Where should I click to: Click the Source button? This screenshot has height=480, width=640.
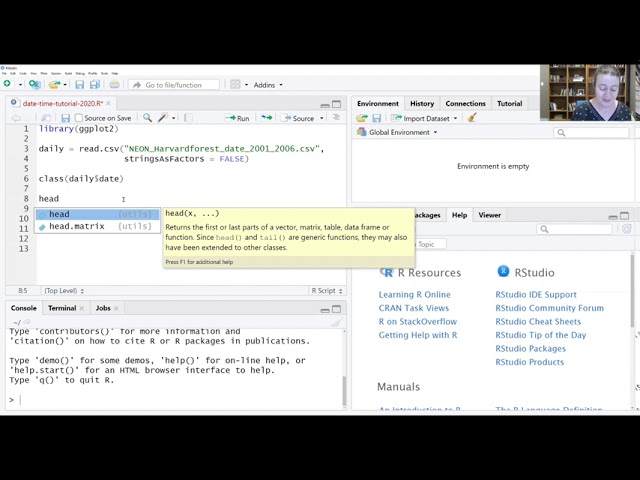(x=299, y=118)
